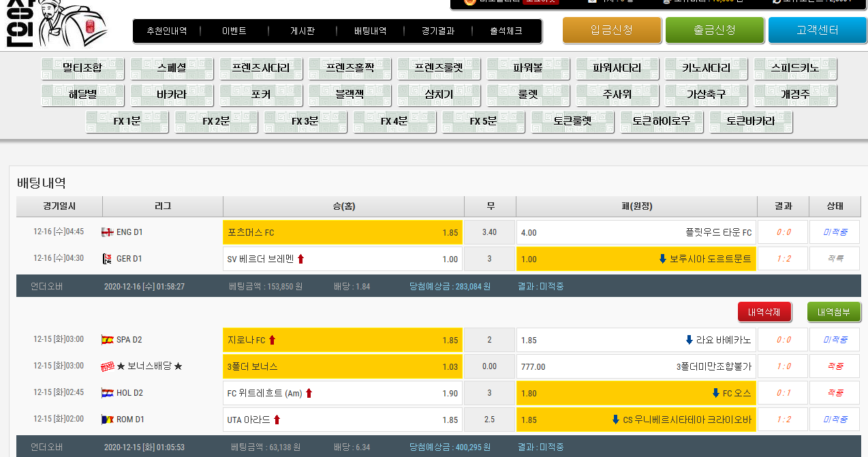Click the Netherlands flag beside HOL D2

click(x=107, y=393)
